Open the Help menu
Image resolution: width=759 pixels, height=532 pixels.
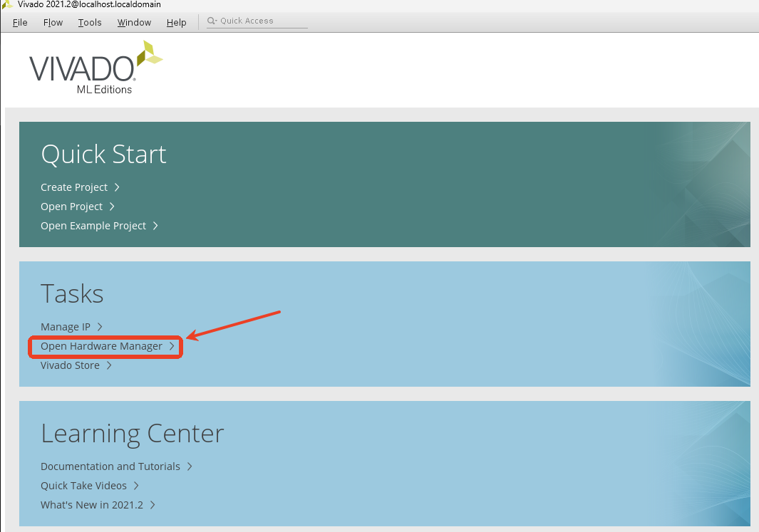(x=176, y=22)
